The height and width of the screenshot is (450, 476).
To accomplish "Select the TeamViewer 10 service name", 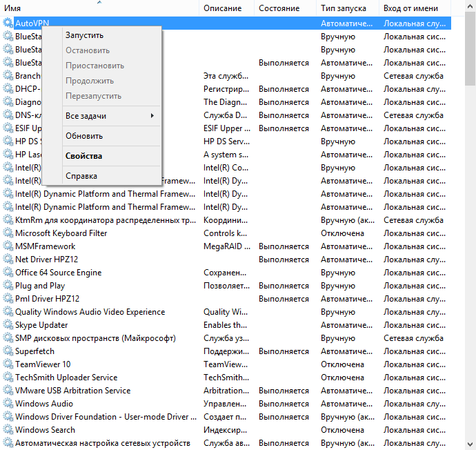I will tap(43, 364).
